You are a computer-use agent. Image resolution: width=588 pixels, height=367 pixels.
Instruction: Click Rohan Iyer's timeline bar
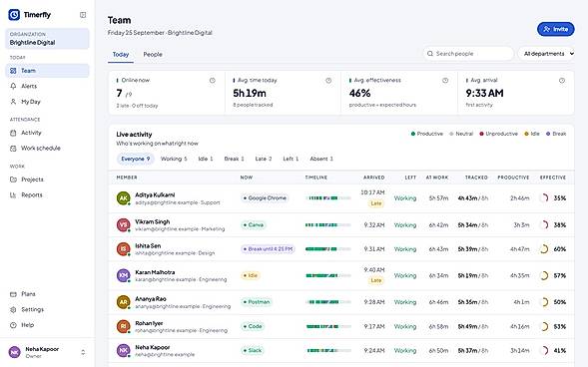(x=328, y=326)
